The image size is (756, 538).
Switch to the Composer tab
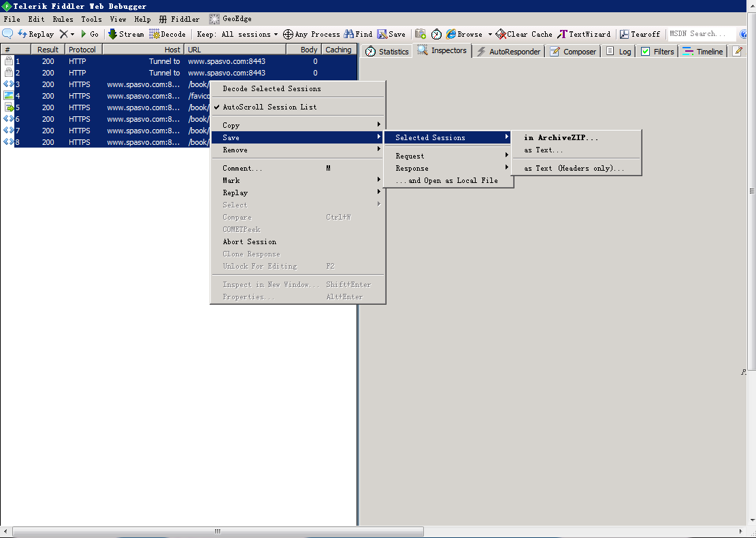(x=573, y=52)
